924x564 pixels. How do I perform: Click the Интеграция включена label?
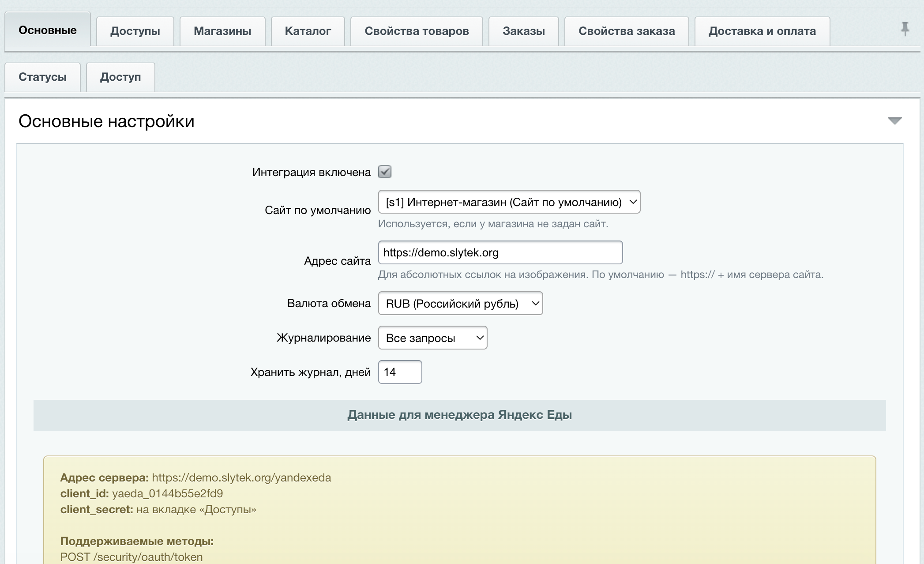312,172
